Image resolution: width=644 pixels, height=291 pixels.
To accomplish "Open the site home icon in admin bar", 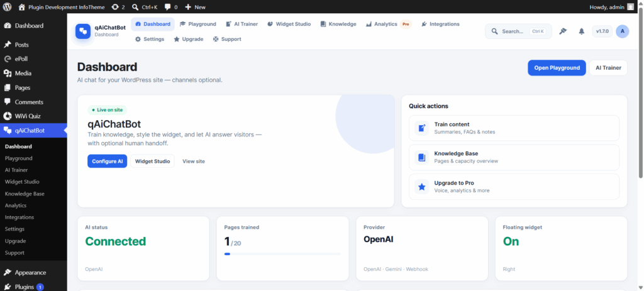I will point(22,7).
